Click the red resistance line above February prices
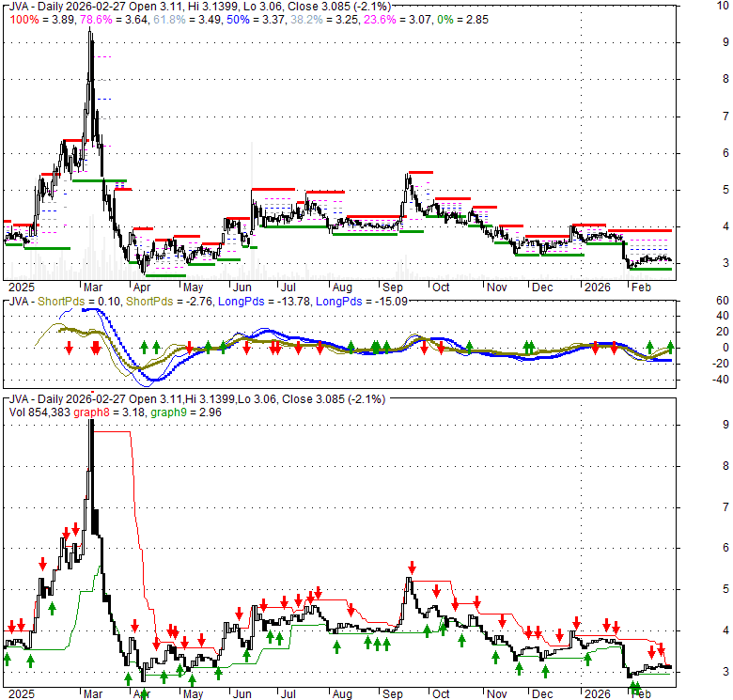This screenshot has height=700, width=733. click(640, 230)
